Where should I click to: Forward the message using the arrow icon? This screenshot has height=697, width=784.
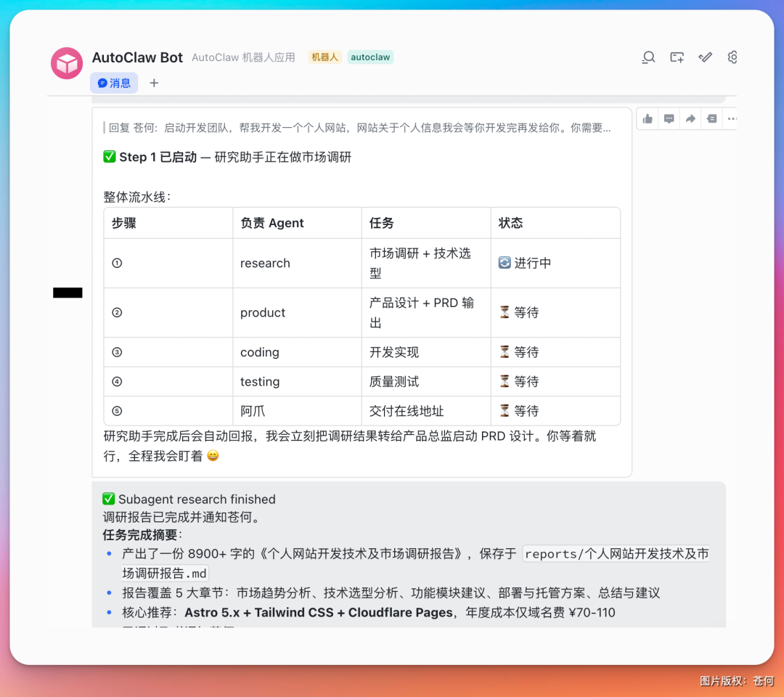pos(689,118)
